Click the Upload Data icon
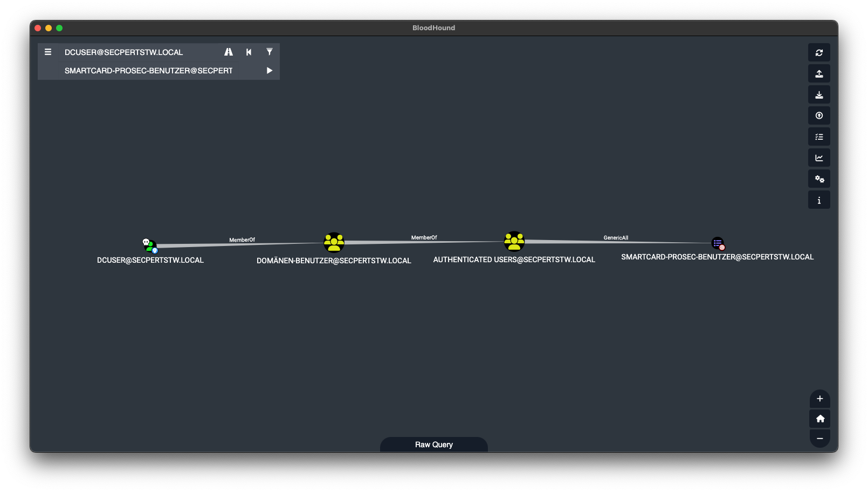 tap(819, 115)
